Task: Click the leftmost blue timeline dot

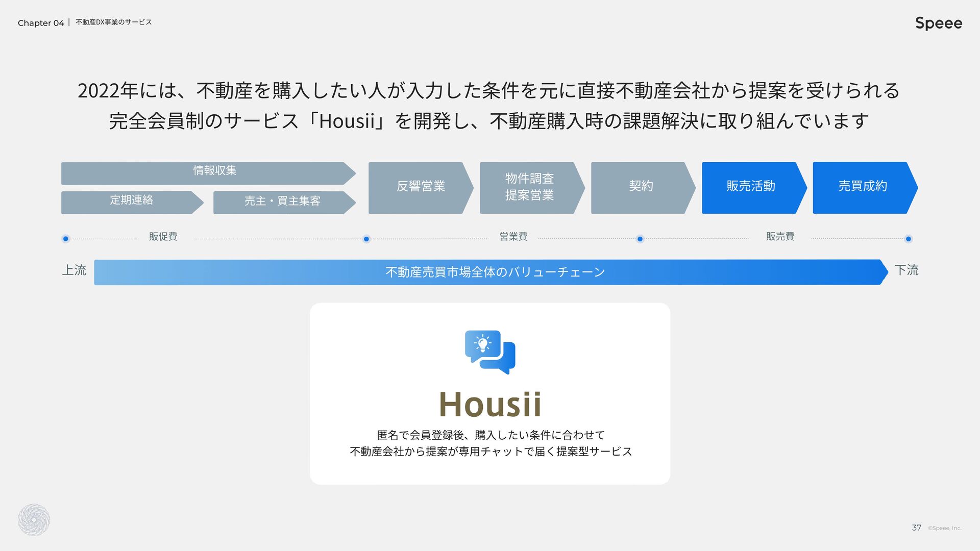Action: [x=65, y=239]
